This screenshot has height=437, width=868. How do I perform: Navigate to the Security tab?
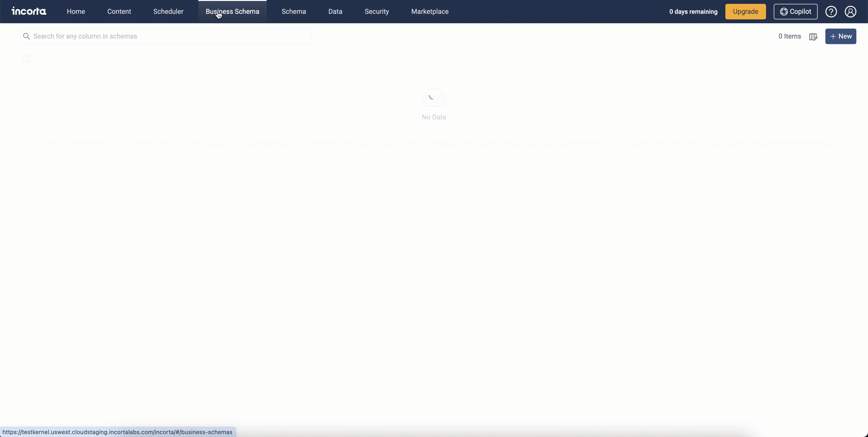(377, 12)
